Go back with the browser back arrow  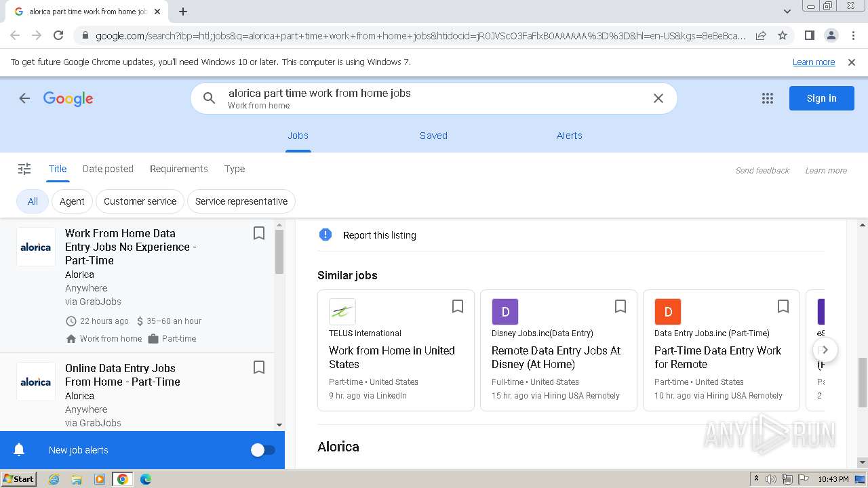pos(15,35)
